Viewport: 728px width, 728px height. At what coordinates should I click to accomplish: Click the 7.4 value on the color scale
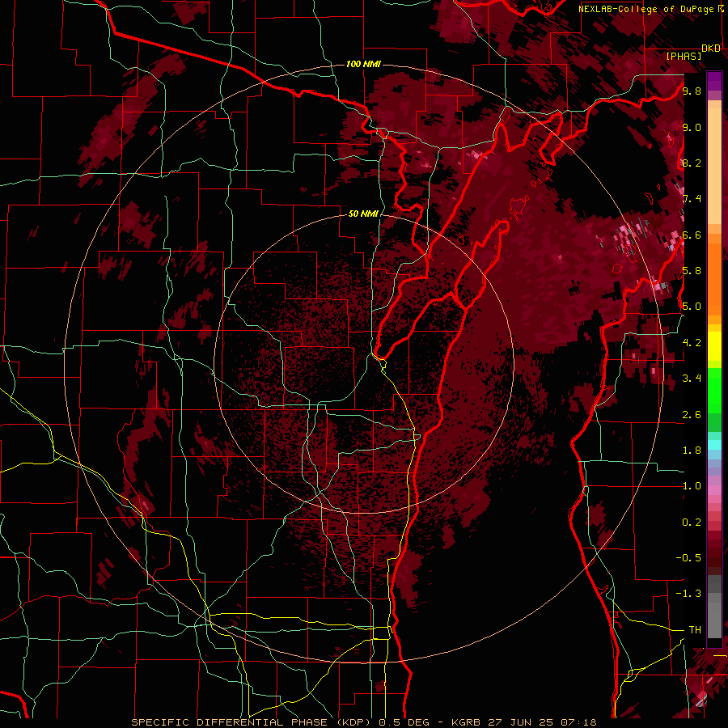pos(692,199)
